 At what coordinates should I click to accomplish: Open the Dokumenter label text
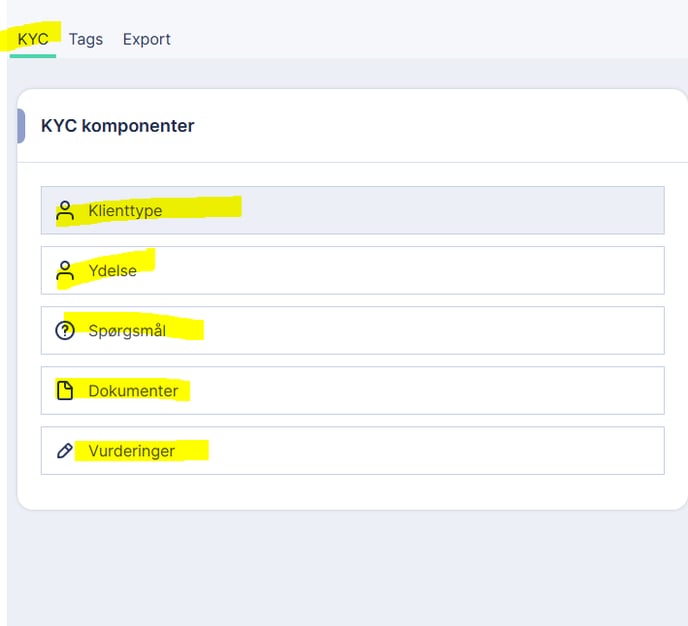click(133, 391)
